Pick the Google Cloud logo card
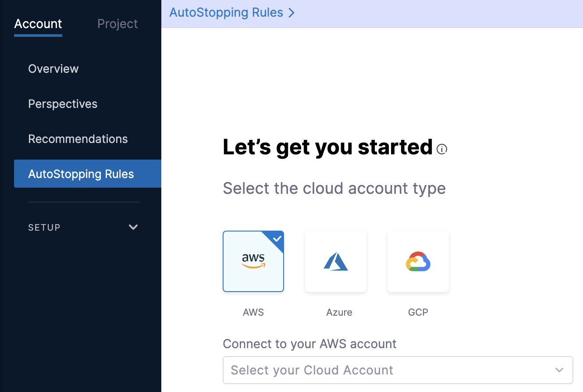This screenshot has width=583, height=392. 418,261
